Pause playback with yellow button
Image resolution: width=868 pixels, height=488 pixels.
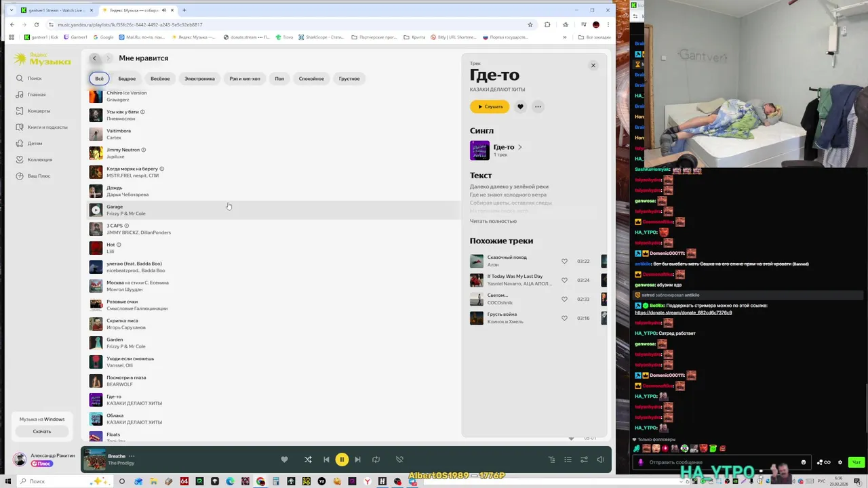[x=342, y=460]
